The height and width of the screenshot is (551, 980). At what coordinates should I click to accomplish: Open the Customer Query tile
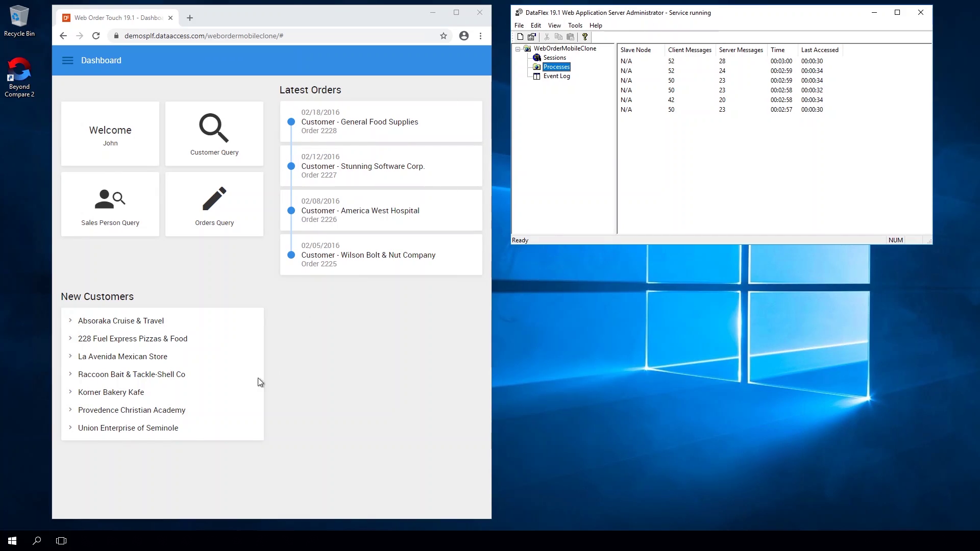(214, 134)
